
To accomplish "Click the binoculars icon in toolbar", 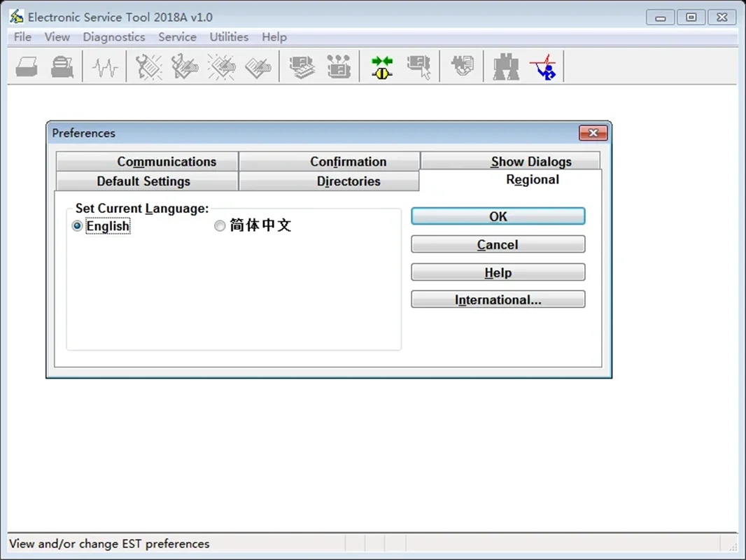I will [x=506, y=67].
